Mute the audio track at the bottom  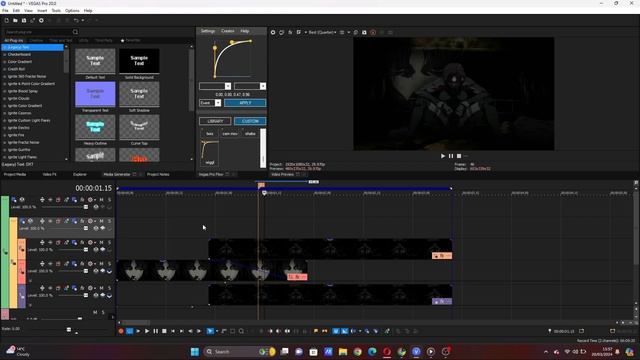click(x=95, y=312)
